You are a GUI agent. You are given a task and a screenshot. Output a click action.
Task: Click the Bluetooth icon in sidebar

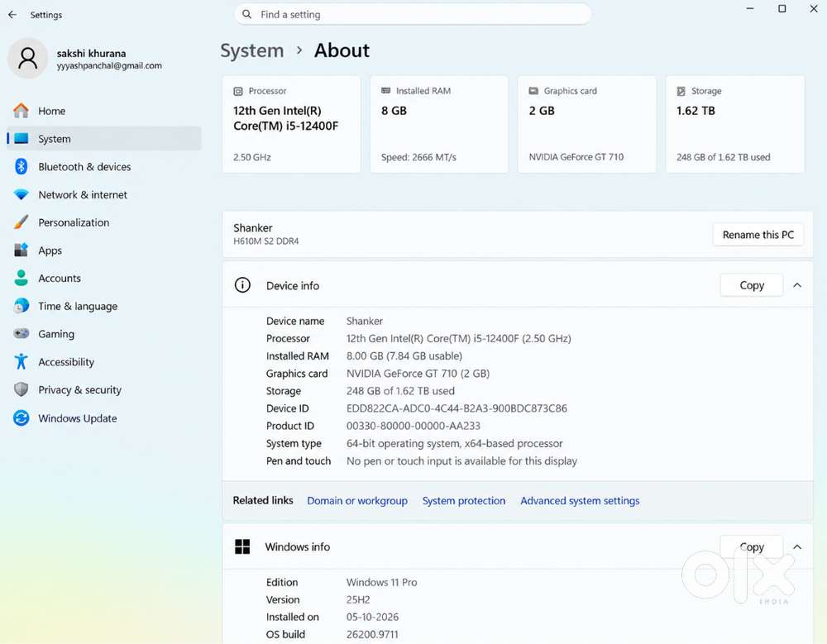(22, 167)
